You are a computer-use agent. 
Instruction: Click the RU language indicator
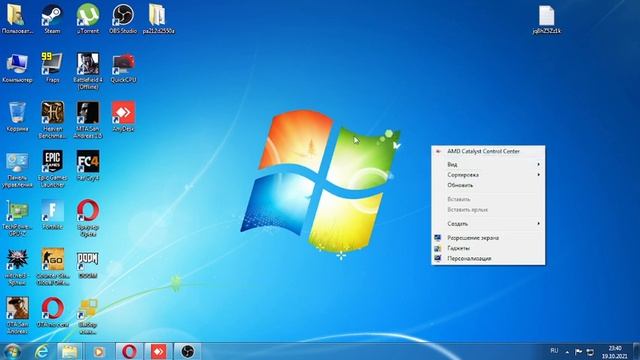click(554, 351)
